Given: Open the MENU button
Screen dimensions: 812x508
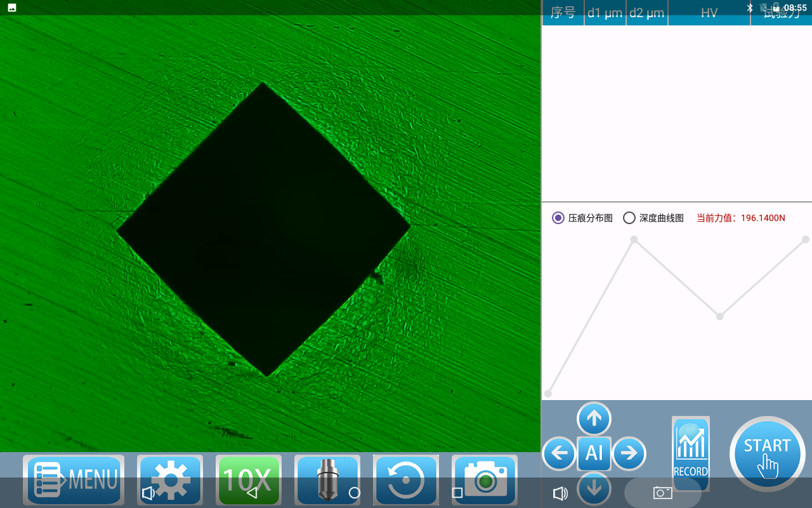Looking at the screenshot, I should (74, 479).
